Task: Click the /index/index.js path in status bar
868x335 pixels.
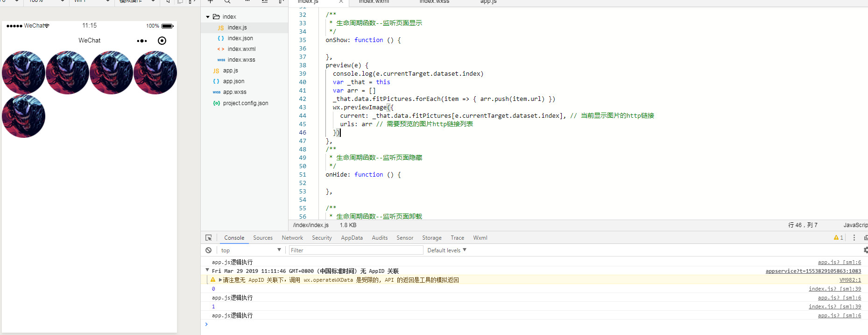Action: click(x=311, y=225)
